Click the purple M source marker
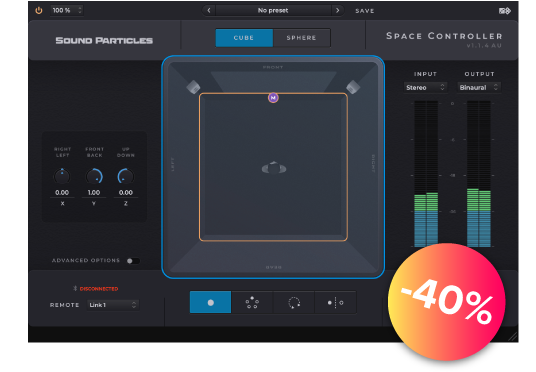This screenshot has width=536, height=372. pos(273,98)
